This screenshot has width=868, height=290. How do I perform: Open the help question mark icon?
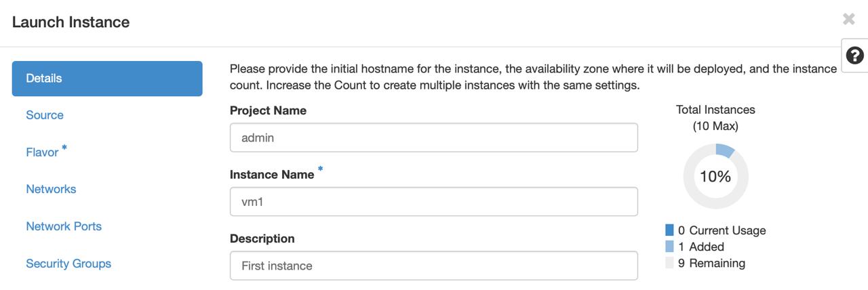pyautogui.click(x=855, y=56)
